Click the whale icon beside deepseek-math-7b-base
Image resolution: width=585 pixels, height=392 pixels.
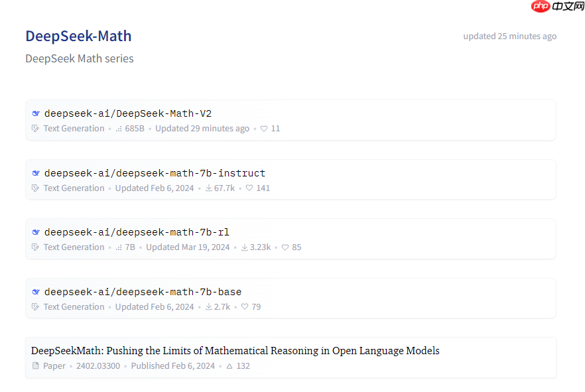36,291
